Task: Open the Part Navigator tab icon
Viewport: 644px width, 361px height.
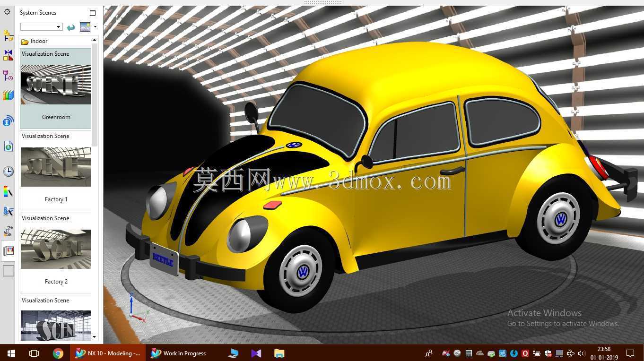Action: tap(8, 75)
